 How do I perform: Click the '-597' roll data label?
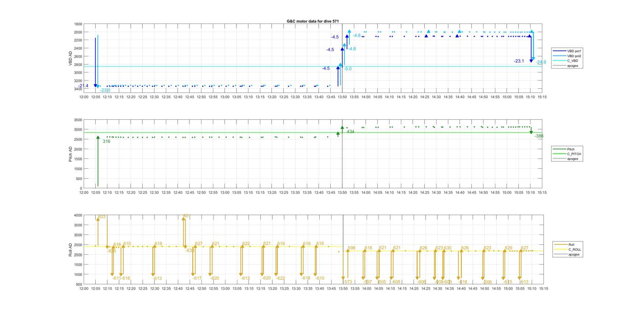(368, 282)
